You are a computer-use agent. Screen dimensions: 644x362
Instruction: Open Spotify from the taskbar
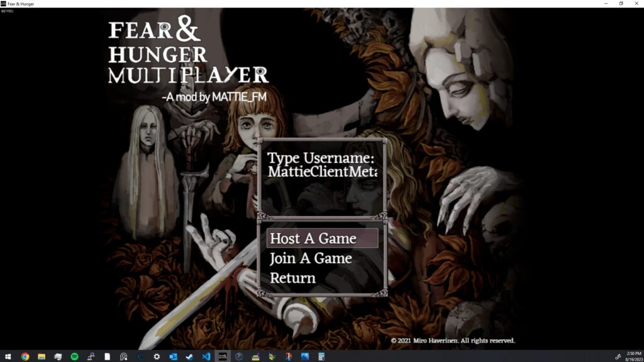tap(74, 357)
